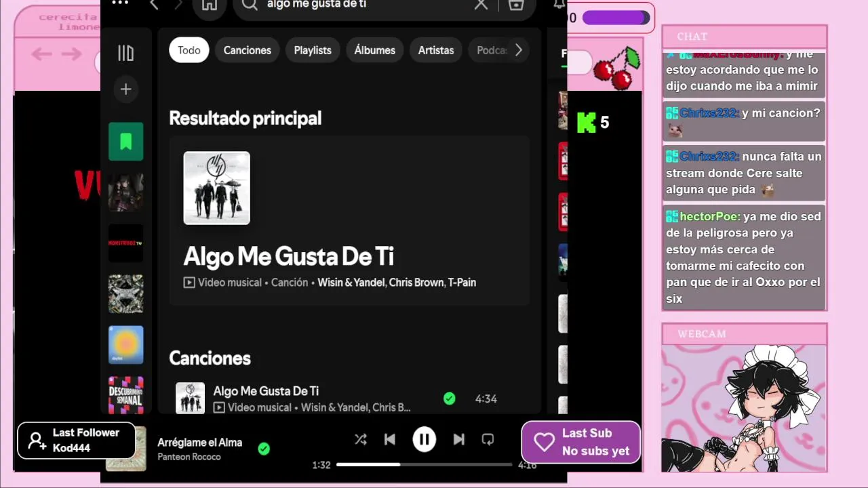Open top result Algo Me Gusta De Ti
Viewport: 868px width, 488px height.
pyautogui.click(x=289, y=256)
